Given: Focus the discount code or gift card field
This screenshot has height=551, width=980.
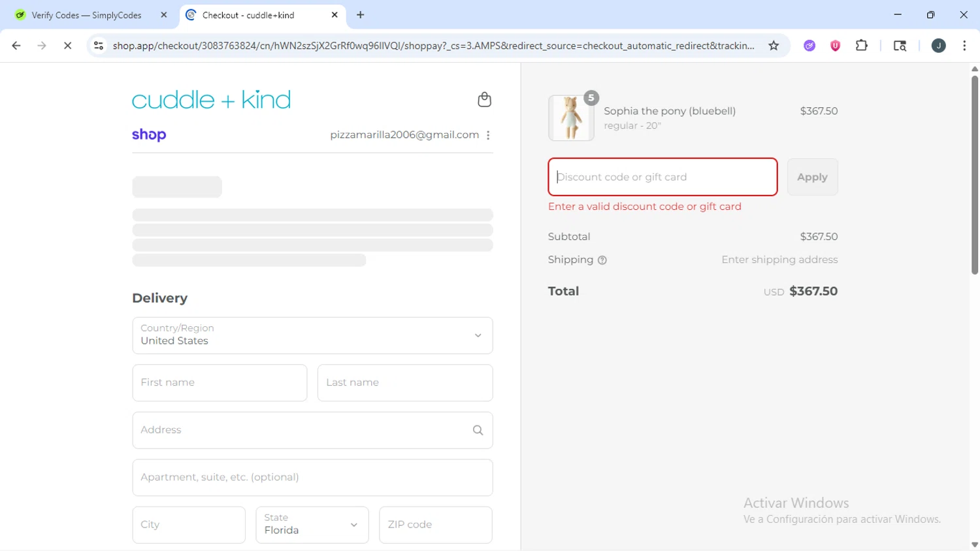Looking at the screenshot, I should [x=662, y=177].
